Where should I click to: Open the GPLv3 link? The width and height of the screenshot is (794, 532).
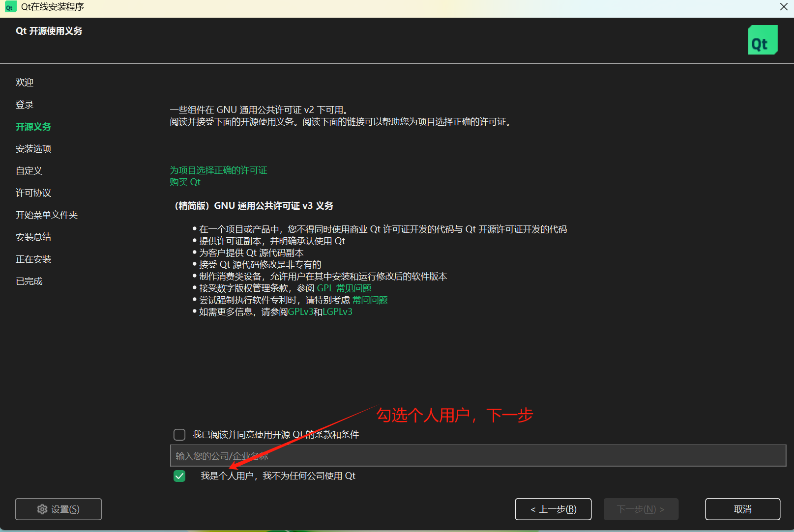(x=301, y=312)
